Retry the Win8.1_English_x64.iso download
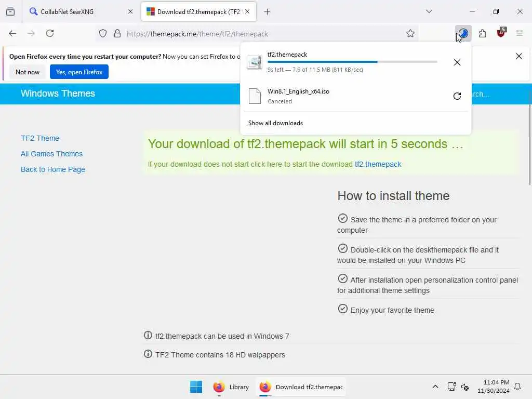This screenshot has height=399, width=532. tap(457, 96)
